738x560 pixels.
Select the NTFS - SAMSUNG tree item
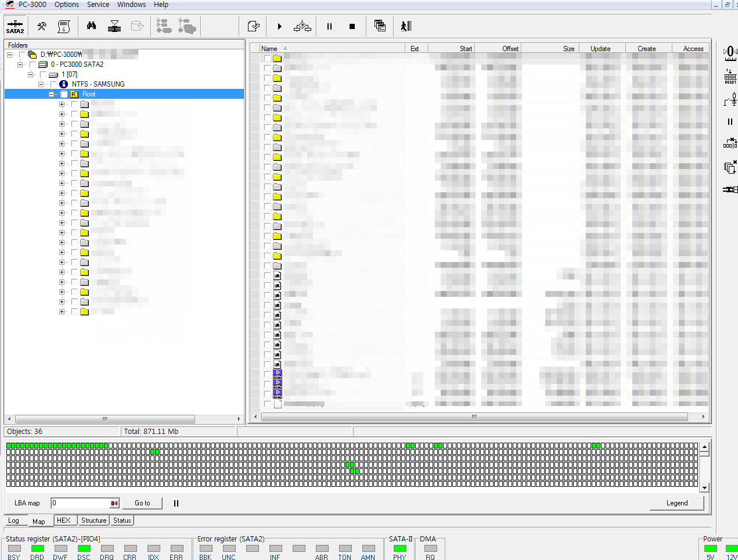pyautogui.click(x=98, y=84)
